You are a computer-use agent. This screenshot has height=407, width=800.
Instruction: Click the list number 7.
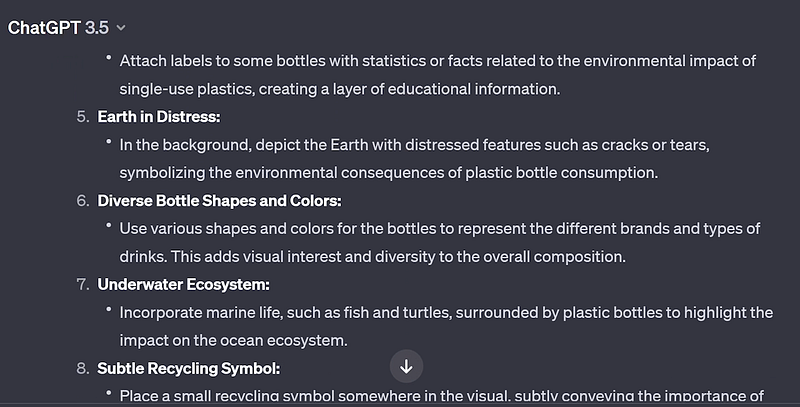(x=83, y=284)
